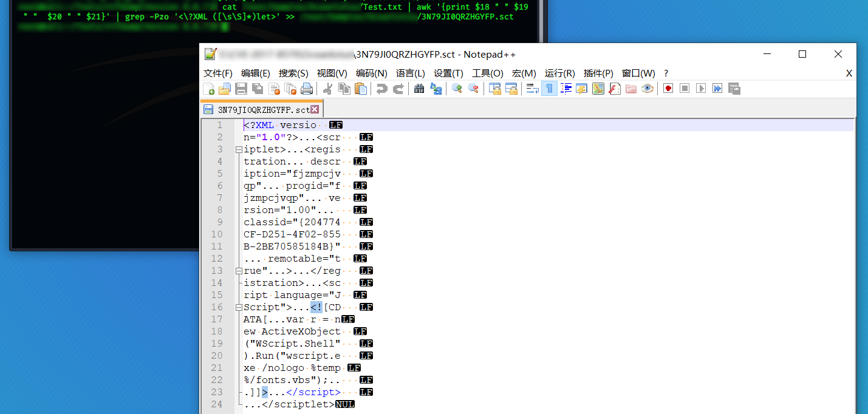Maximize the Notepad++ window
The width and height of the screenshot is (868, 414).
tap(802, 54)
